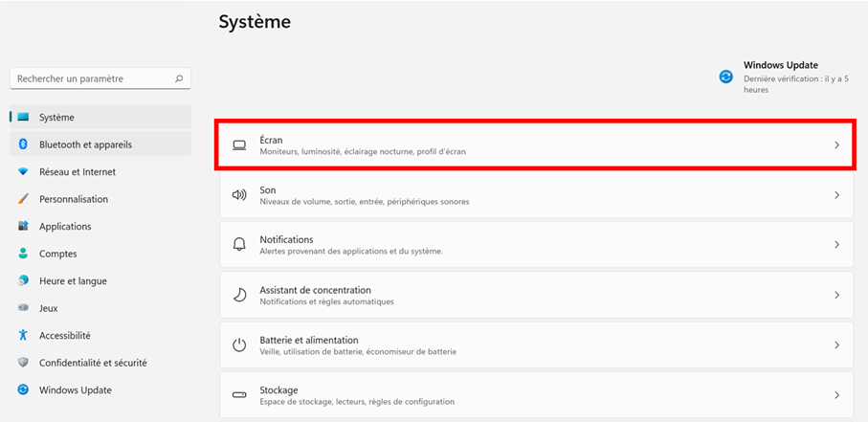
Task: Expand Écran settings via its chevron
Action: point(836,145)
